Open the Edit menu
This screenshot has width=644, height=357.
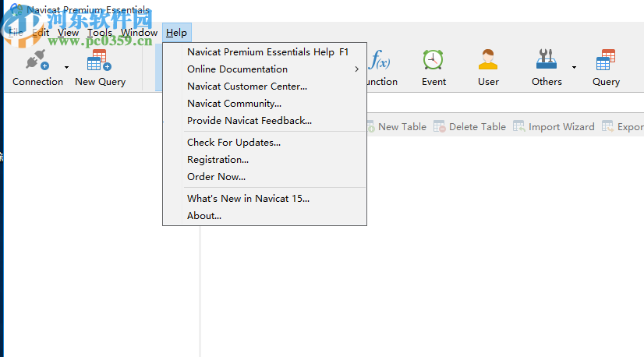41,33
